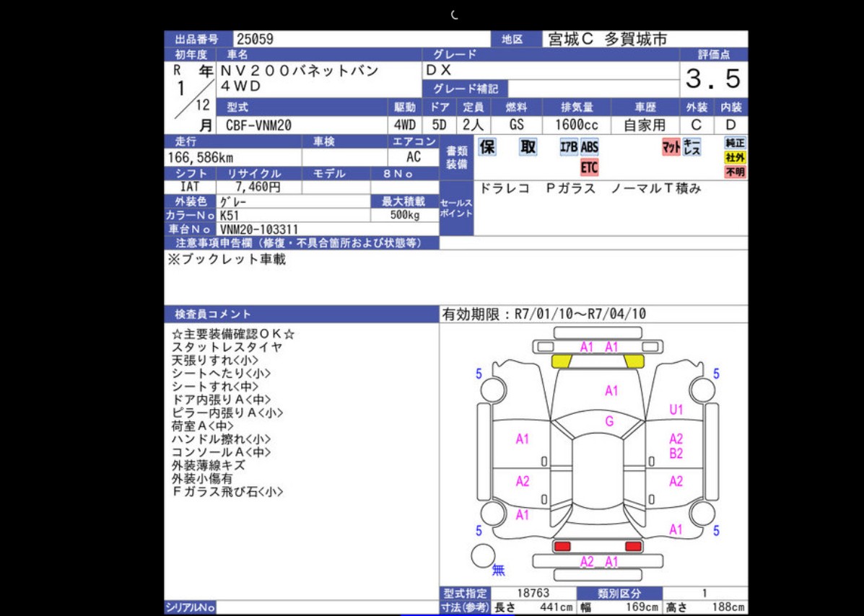
Task: Click the sales point ドラレコ Pガラス text
Action: tap(590, 188)
